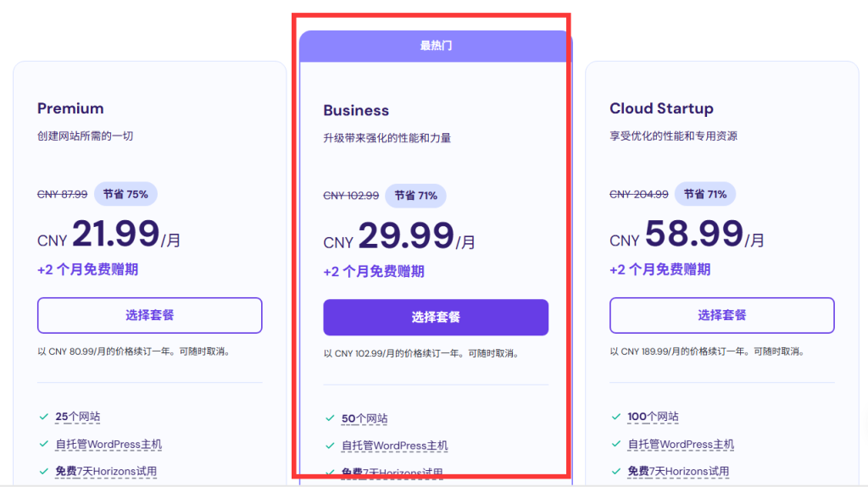Viewport: 868px width, 487px height.
Task: Choose the Business plan 选择套餐 button
Action: pos(436,317)
